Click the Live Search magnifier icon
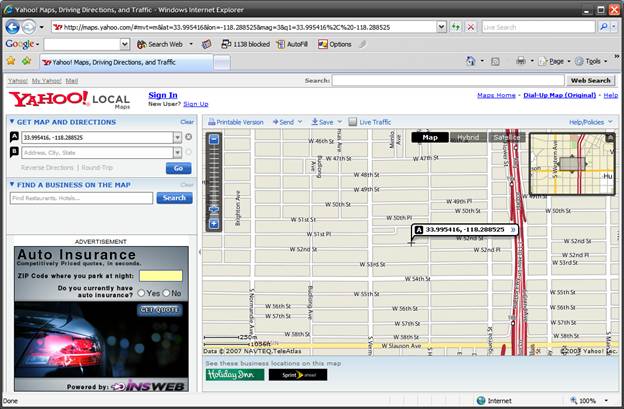Viewport: 624px width, 409px height. (x=604, y=27)
